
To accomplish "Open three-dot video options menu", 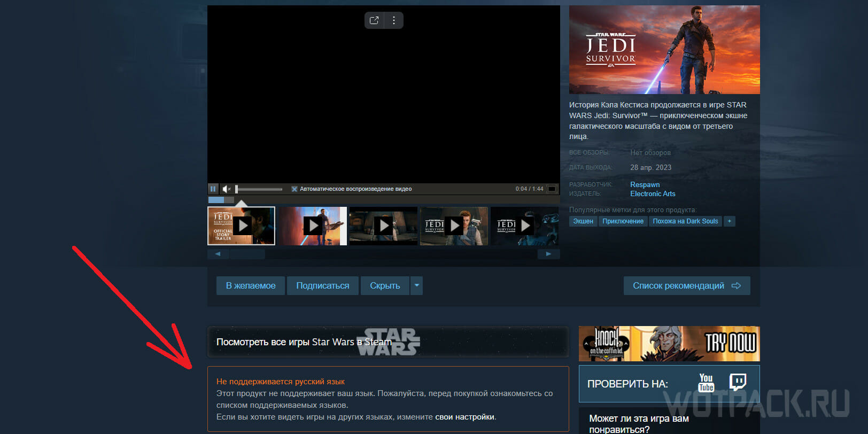I will 394,20.
